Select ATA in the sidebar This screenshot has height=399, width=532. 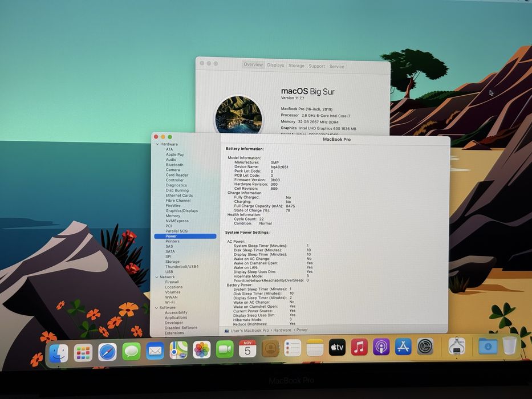169,149
